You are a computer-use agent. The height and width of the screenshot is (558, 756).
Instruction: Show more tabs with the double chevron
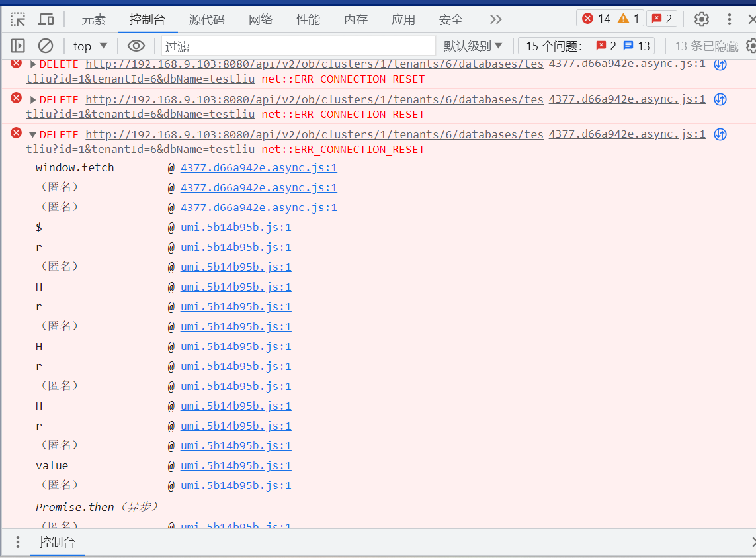(495, 19)
